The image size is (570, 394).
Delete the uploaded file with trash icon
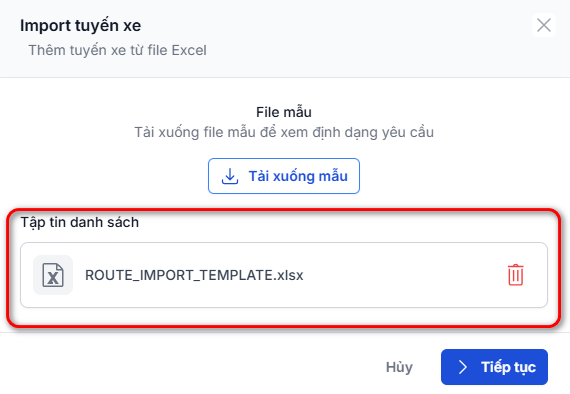coord(515,275)
